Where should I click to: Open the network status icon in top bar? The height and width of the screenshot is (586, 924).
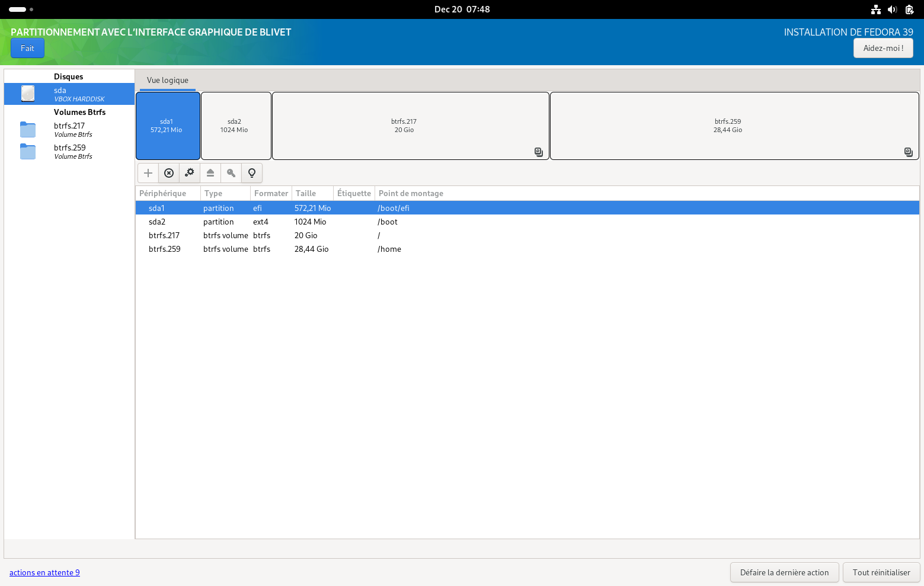(875, 9)
